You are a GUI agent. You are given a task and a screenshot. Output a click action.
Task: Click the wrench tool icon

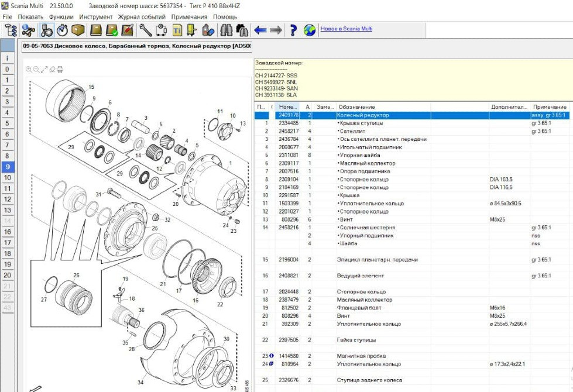[146, 30]
